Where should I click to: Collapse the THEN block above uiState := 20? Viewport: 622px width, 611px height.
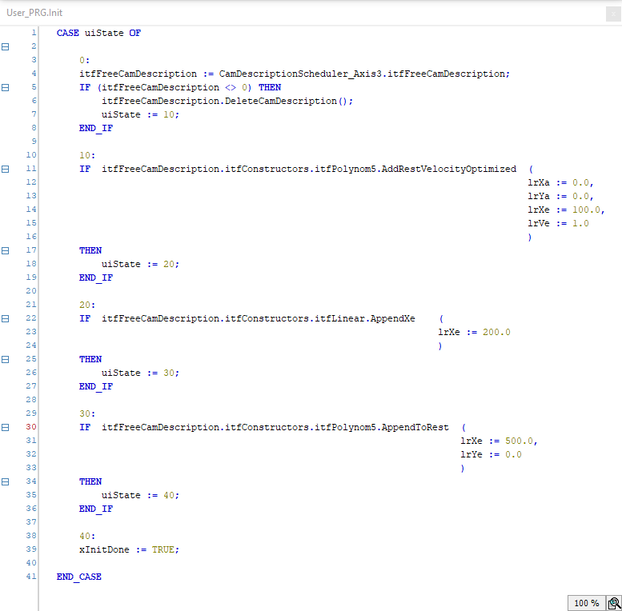[x=7, y=250]
